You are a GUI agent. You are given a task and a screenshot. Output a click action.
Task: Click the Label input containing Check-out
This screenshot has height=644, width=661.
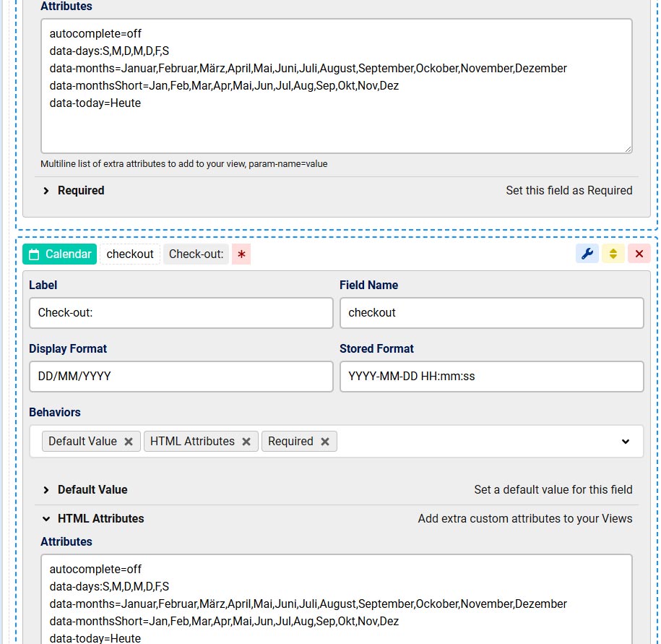[x=181, y=313]
